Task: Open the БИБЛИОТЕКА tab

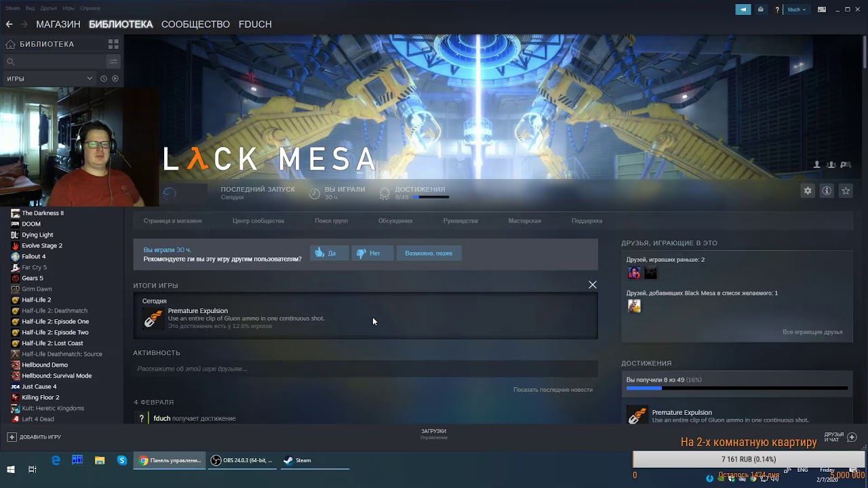Action: point(121,24)
